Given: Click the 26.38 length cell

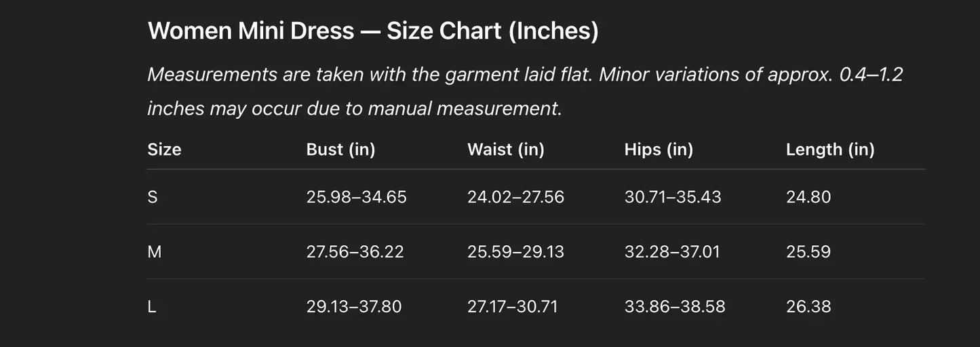Looking at the screenshot, I should click(808, 307).
